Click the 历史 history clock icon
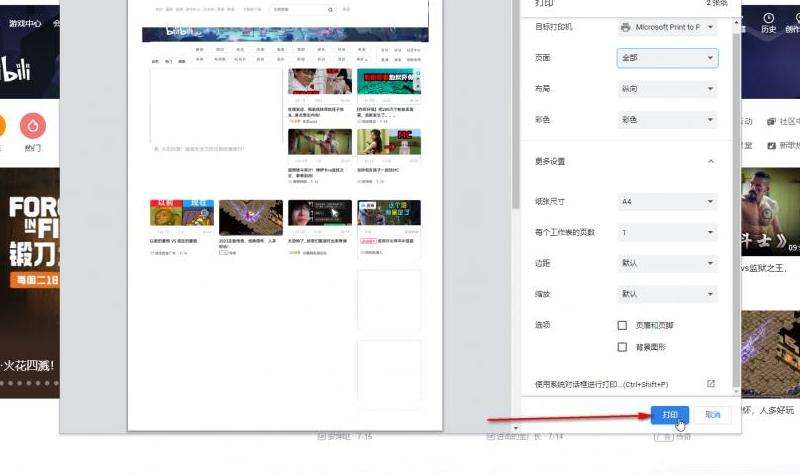Screen dimensions: 800x474 pos(768,18)
